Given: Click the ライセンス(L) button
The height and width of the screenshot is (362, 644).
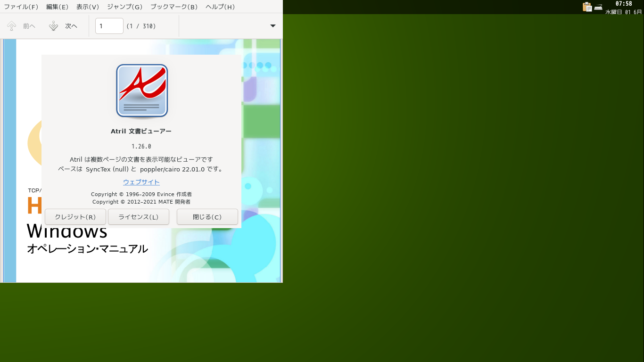Looking at the screenshot, I should 139,217.
